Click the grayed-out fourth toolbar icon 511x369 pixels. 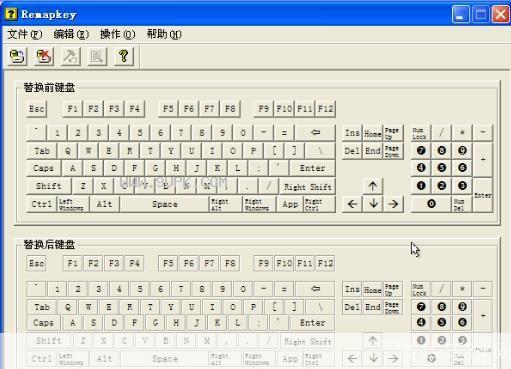[97, 56]
